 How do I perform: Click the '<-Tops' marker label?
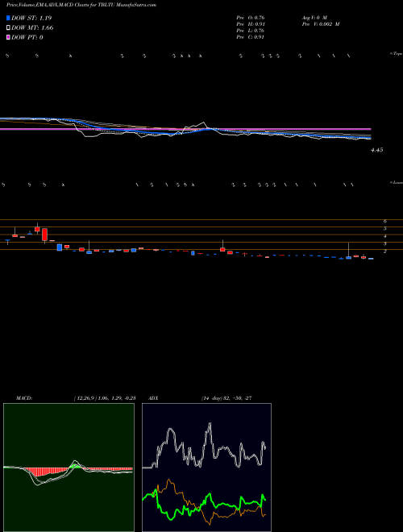[x=397, y=54]
